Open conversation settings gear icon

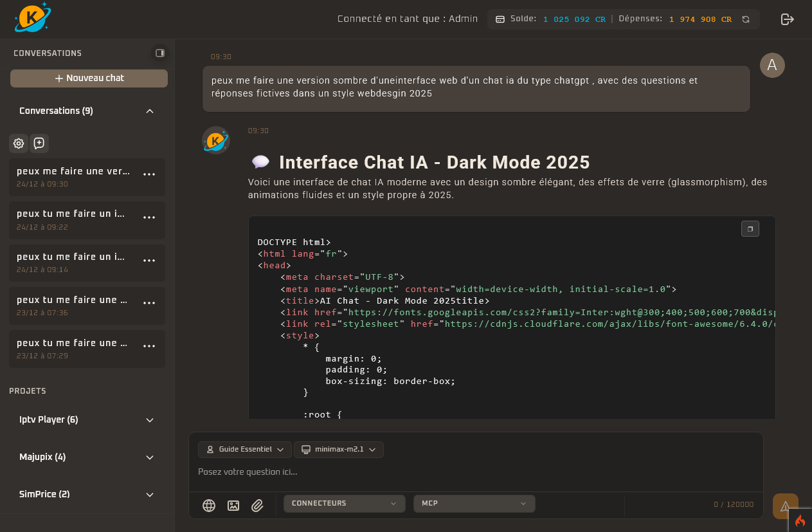pos(19,143)
